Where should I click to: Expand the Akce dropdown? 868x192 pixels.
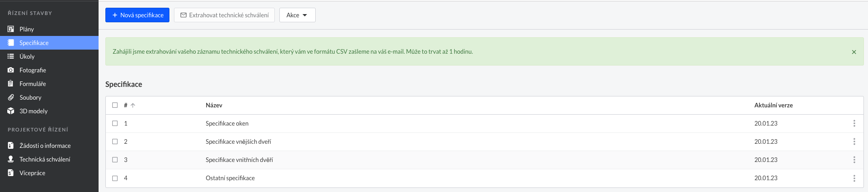pyautogui.click(x=297, y=15)
